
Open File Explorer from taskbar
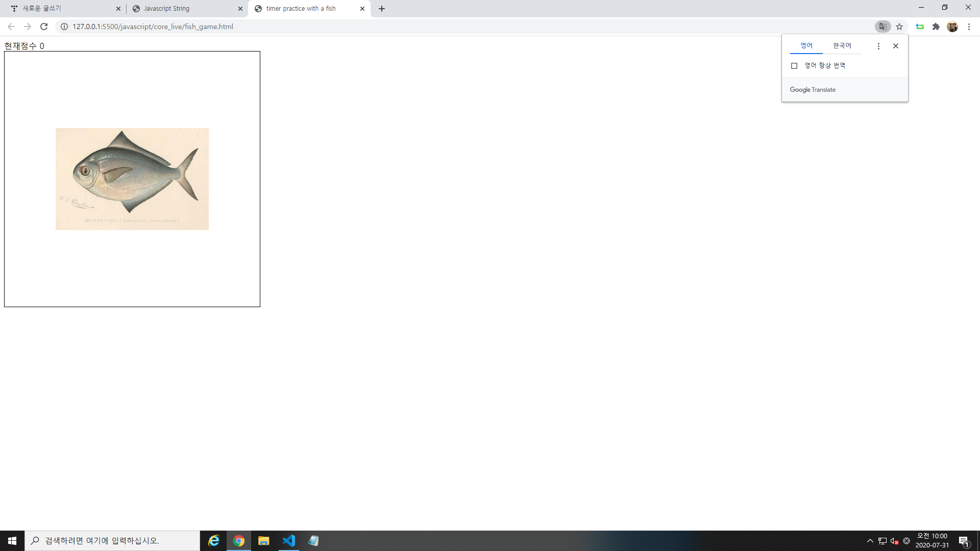263,541
